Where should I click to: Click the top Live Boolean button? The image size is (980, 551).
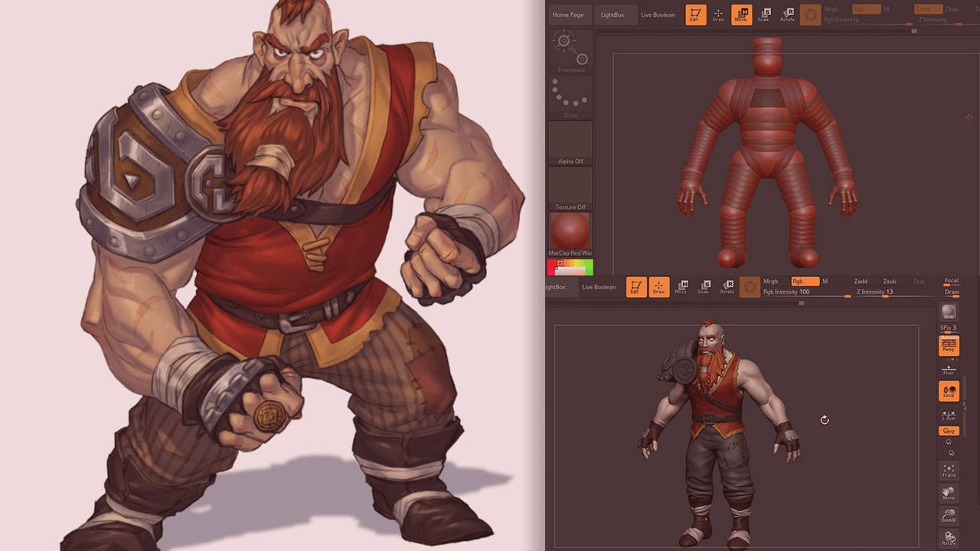(x=658, y=15)
